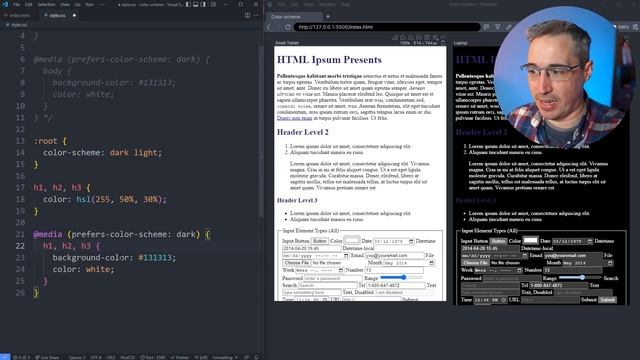Viewport: 640px width, 360px height.
Task: Click the remote window indicator in VS Code status bar
Action: 5,357
